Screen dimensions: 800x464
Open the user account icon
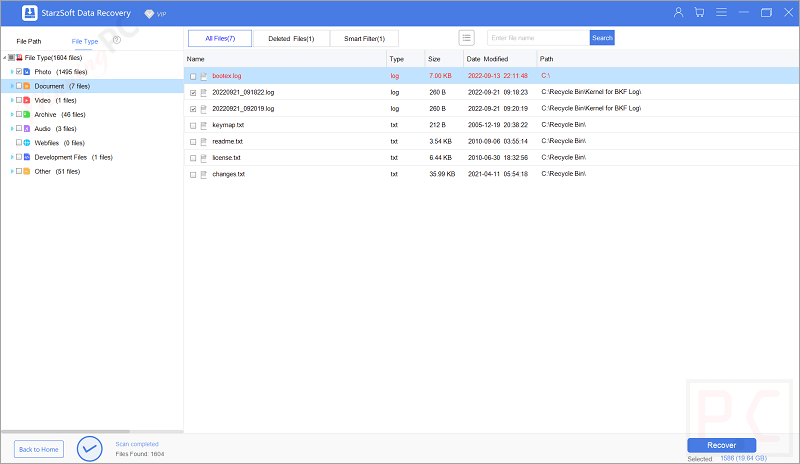(678, 12)
